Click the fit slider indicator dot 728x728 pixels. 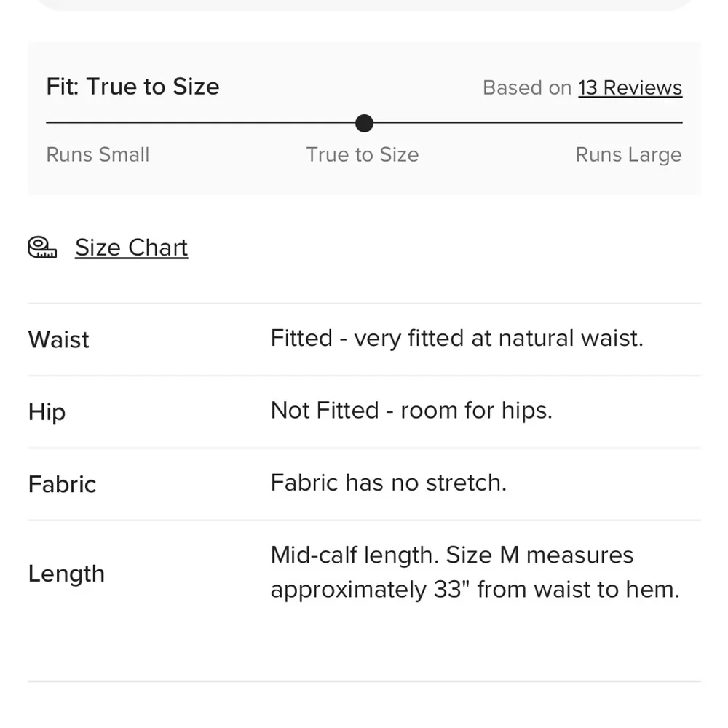tap(364, 124)
